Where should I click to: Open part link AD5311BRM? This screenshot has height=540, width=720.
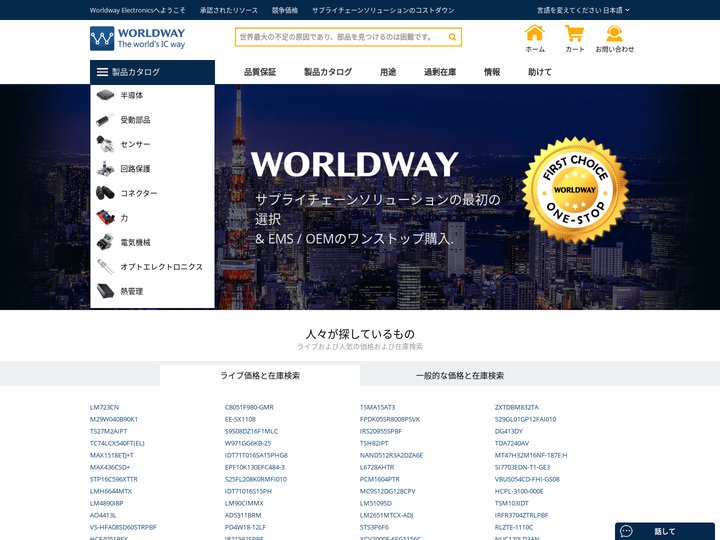pos(243,515)
